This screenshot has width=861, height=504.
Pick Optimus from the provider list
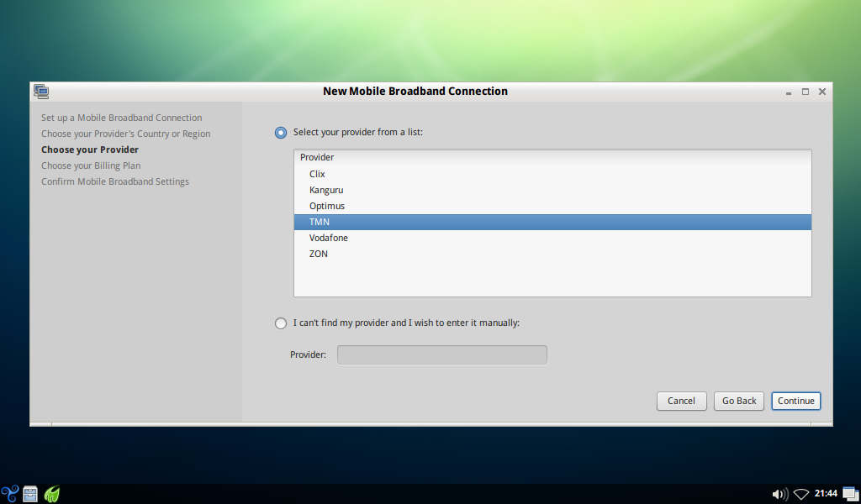[327, 206]
